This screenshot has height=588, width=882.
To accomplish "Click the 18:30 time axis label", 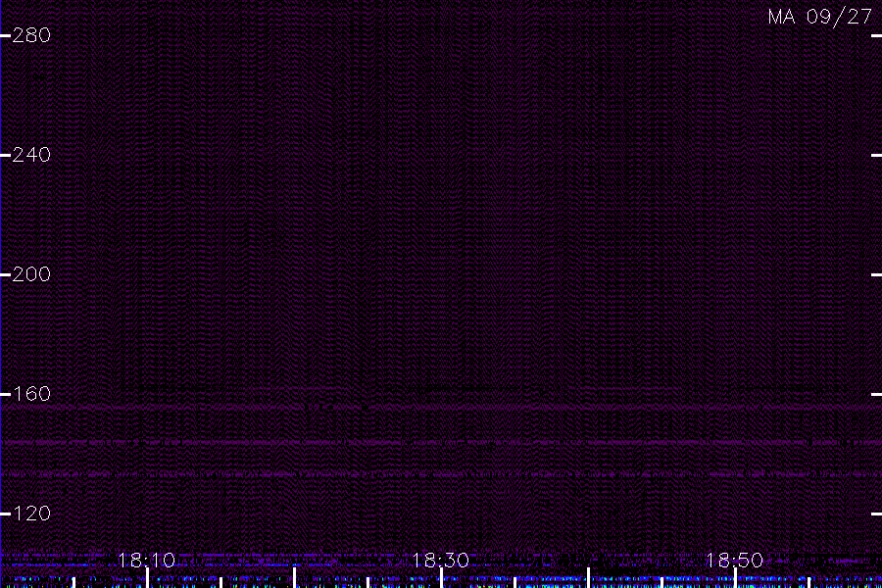I will click(x=440, y=561).
